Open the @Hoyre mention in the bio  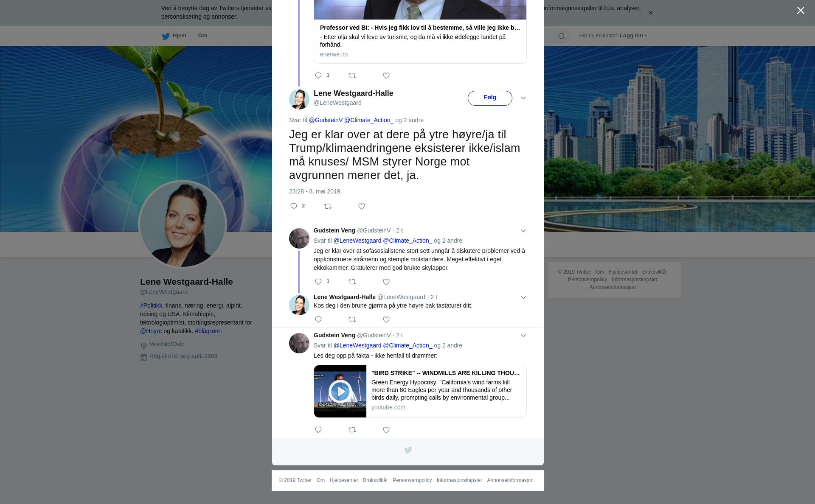[x=151, y=331]
